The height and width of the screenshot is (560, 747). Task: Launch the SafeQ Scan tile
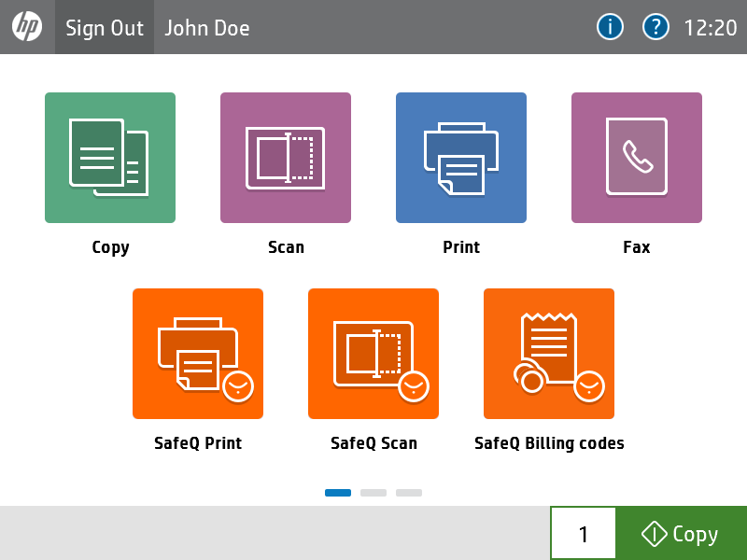373,354
